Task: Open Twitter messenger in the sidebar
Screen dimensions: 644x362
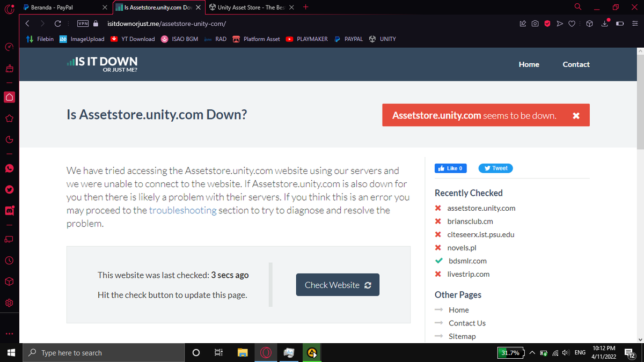Action: pos(9,189)
